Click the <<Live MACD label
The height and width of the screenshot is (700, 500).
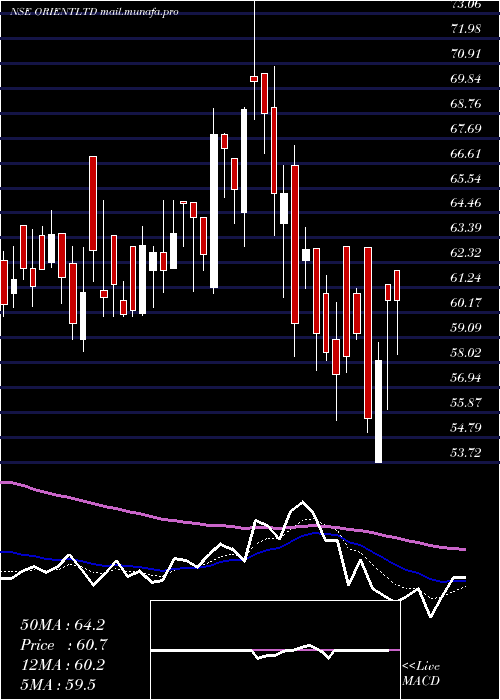(x=421, y=674)
